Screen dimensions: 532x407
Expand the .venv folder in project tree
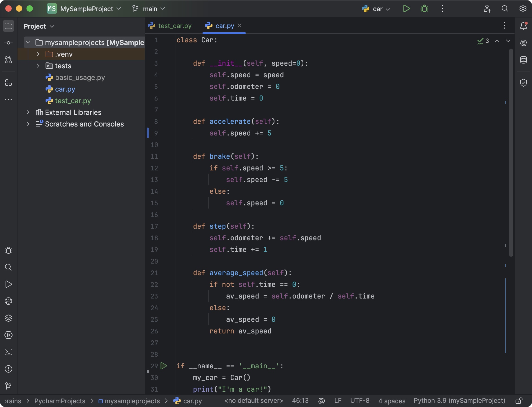(38, 54)
